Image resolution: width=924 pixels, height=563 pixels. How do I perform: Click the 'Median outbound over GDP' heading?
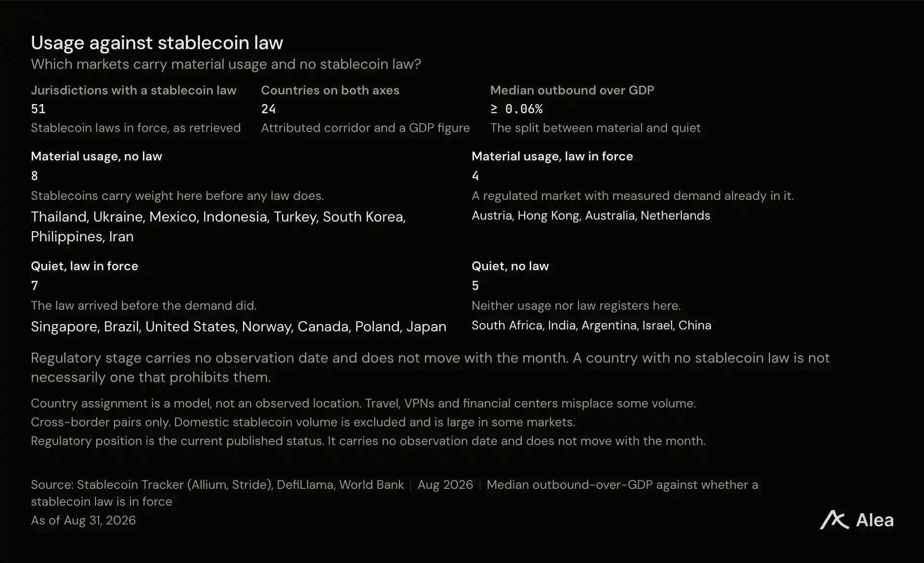(x=572, y=90)
